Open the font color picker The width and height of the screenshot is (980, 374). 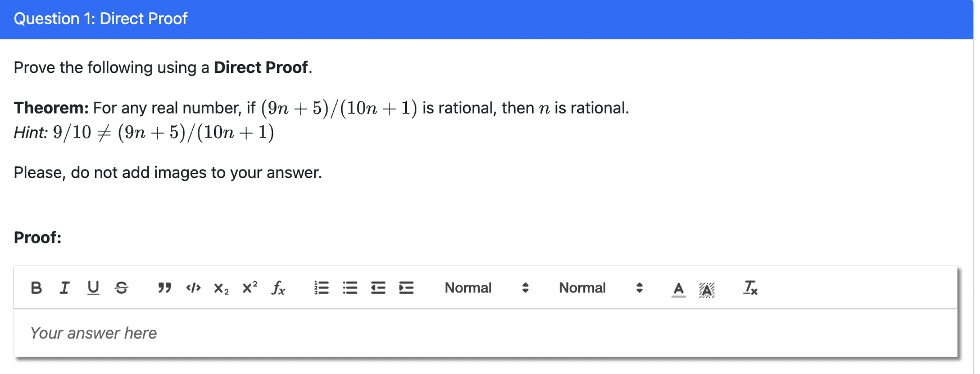tap(678, 289)
